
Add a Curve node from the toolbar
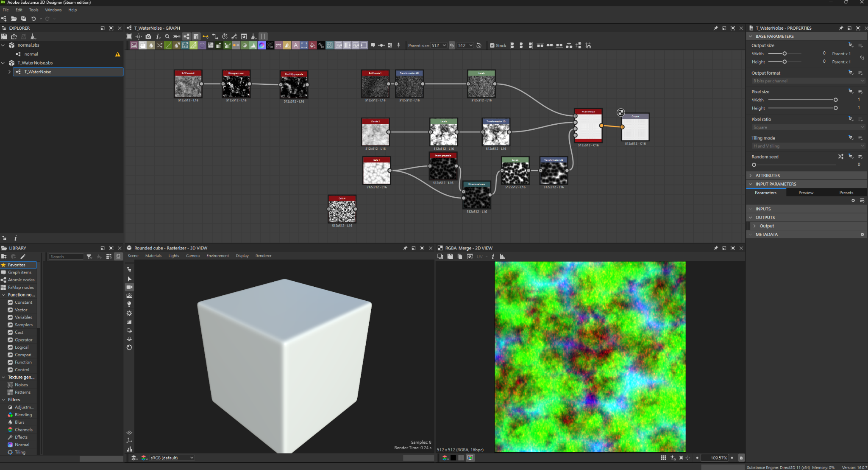168,45
